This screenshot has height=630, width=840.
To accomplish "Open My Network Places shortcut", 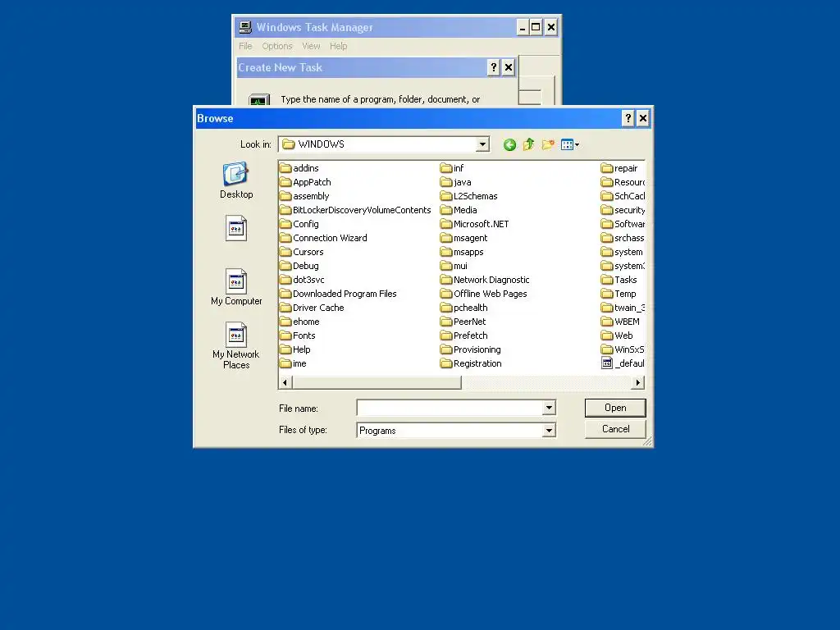I will pos(236,345).
